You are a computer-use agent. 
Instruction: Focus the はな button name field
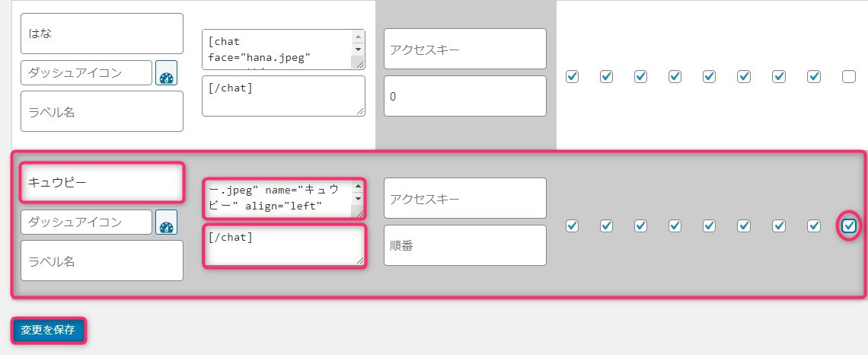(x=102, y=34)
